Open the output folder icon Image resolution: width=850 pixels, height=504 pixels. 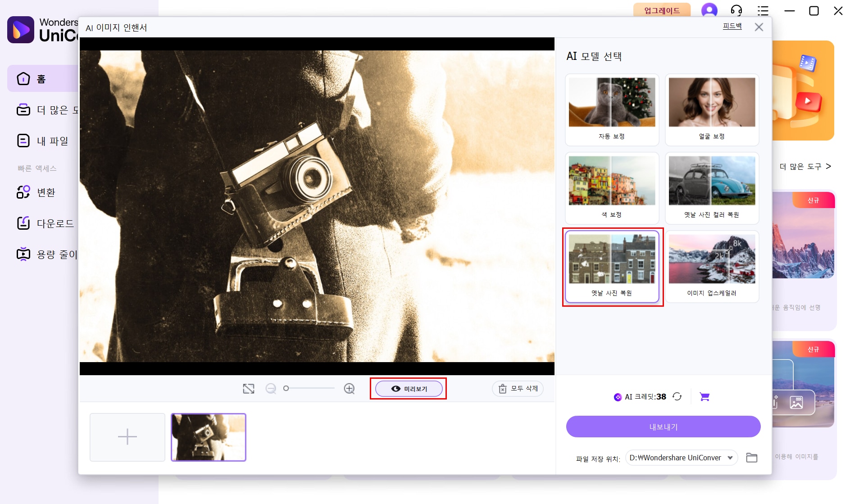tap(751, 458)
